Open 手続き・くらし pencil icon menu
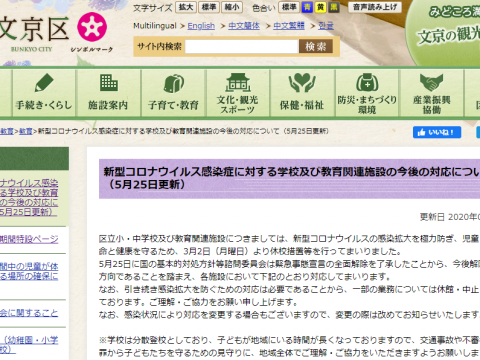This screenshot has width=480, height=360. tap(44, 93)
